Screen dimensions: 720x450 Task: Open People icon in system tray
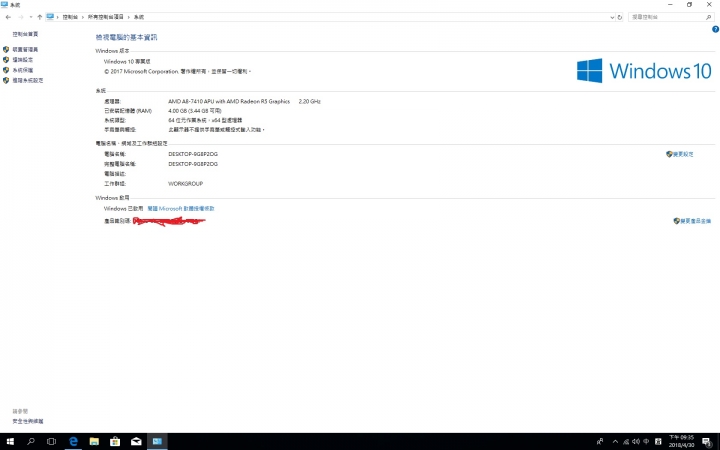tap(600, 441)
